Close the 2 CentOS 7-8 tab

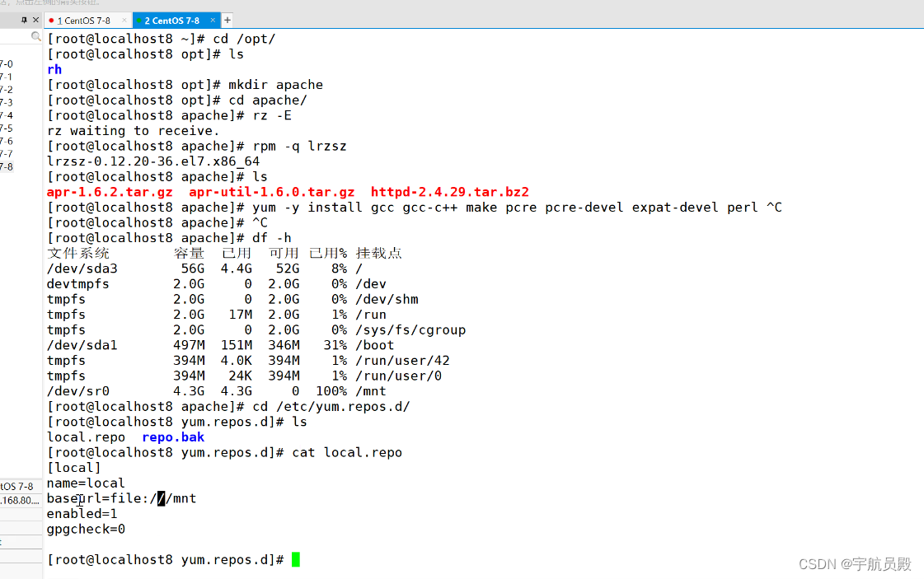click(212, 21)
